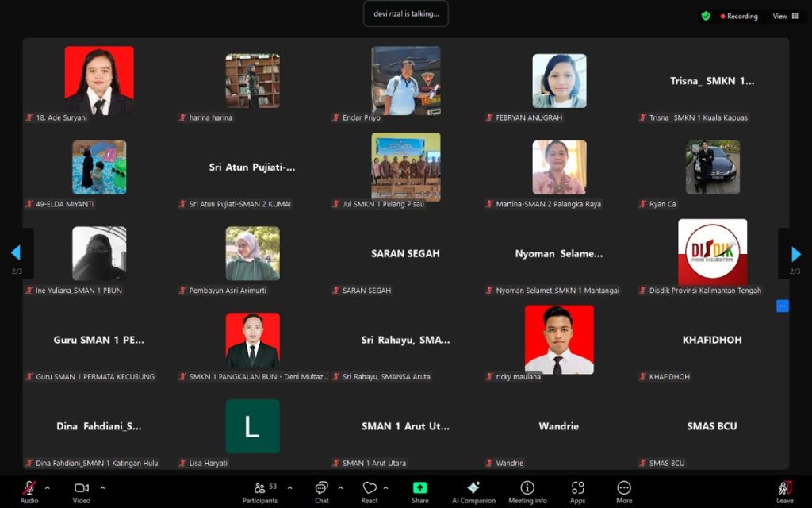Click the 'Ryan Ca' name label
This screenshot has height=508, width=812.
click(663, 204)
